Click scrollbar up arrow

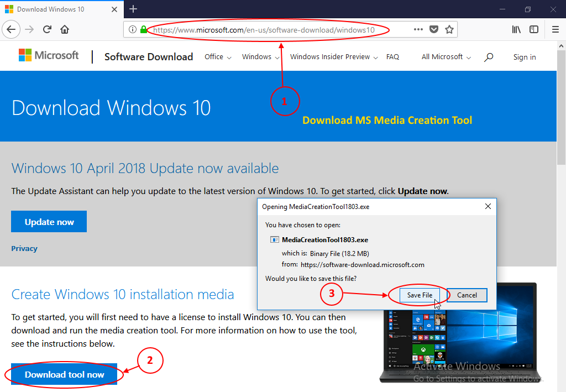tap(561, 46)
